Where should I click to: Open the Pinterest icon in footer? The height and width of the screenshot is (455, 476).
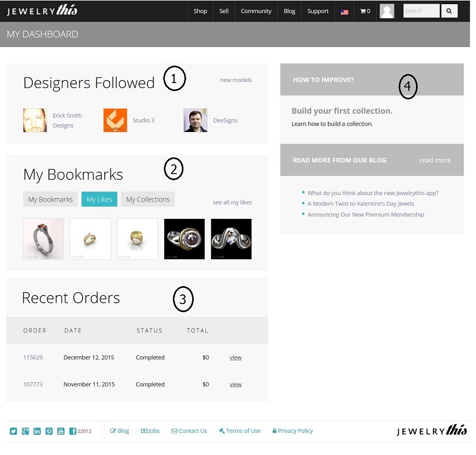pyautogui.click(x=49, y=431)
